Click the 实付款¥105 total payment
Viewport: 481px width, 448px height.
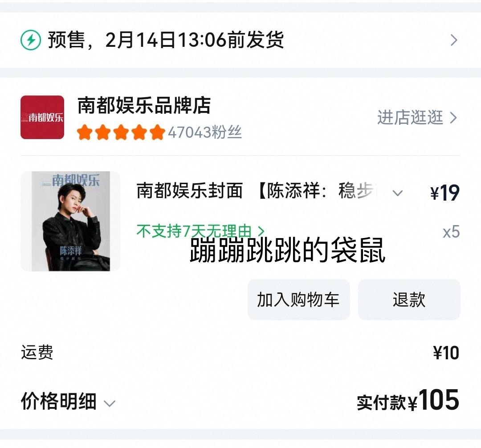408,403
